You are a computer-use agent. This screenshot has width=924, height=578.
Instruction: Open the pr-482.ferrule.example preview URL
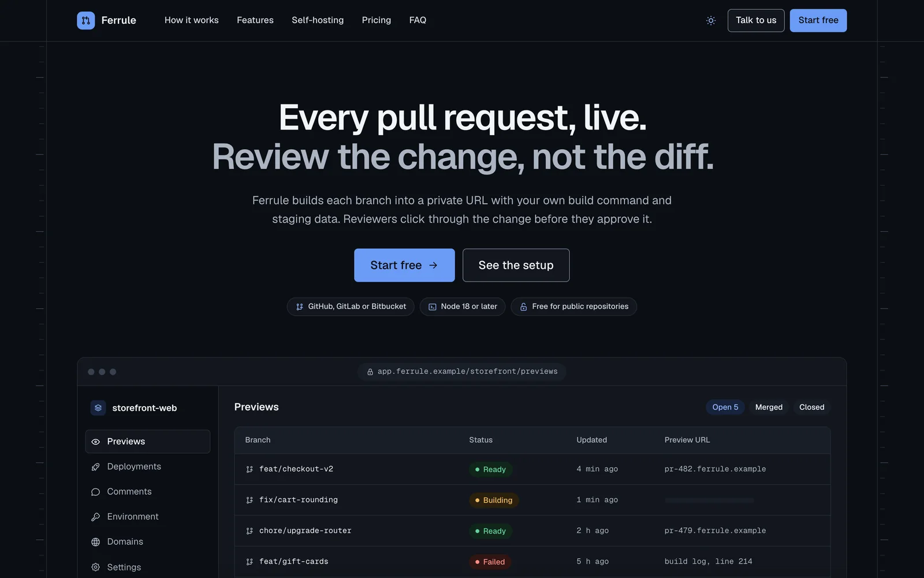point(715,469)
